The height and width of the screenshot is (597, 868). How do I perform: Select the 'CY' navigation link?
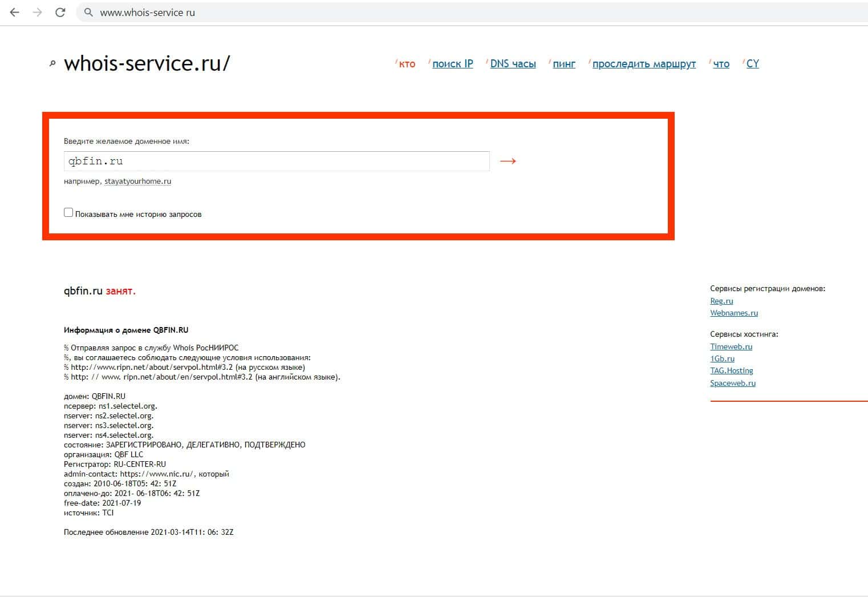[x=752, y=64]
